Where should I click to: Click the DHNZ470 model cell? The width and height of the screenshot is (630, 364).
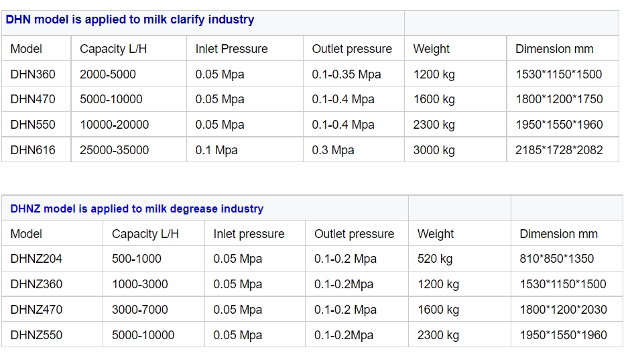(36, 310)
